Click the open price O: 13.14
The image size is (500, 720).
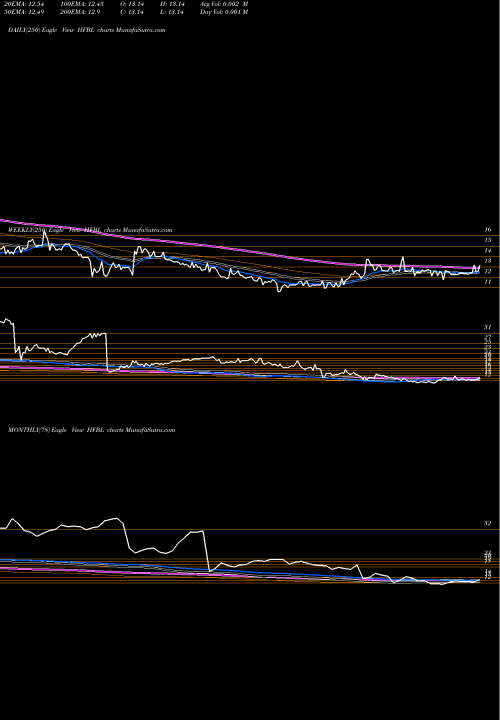coord(132,4)
